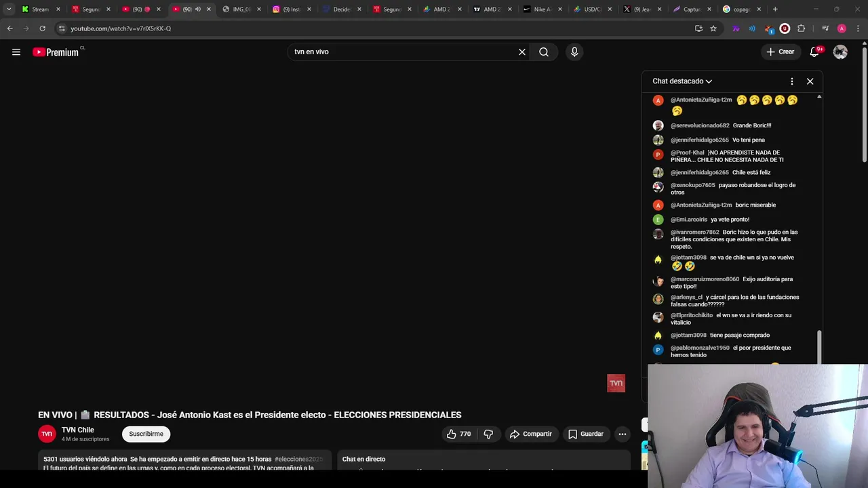Open YouTube notifications bell

tap(815, 52)
